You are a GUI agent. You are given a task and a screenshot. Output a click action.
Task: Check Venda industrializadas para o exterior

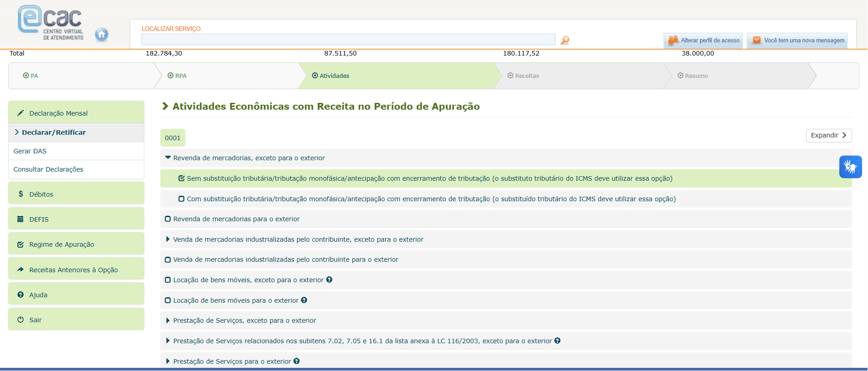tap(168, 259)
